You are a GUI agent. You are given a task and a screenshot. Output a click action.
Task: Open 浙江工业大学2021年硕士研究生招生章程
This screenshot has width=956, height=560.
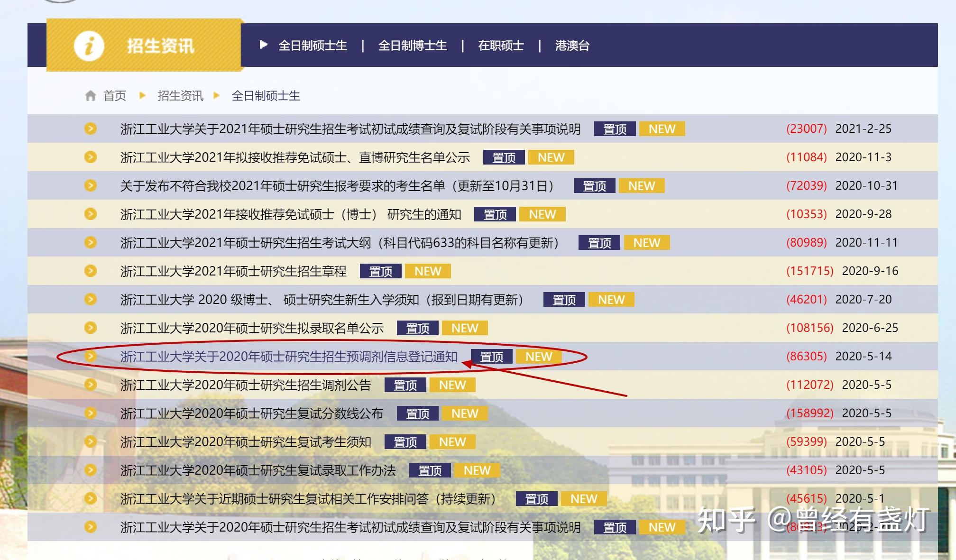point(233,271)
